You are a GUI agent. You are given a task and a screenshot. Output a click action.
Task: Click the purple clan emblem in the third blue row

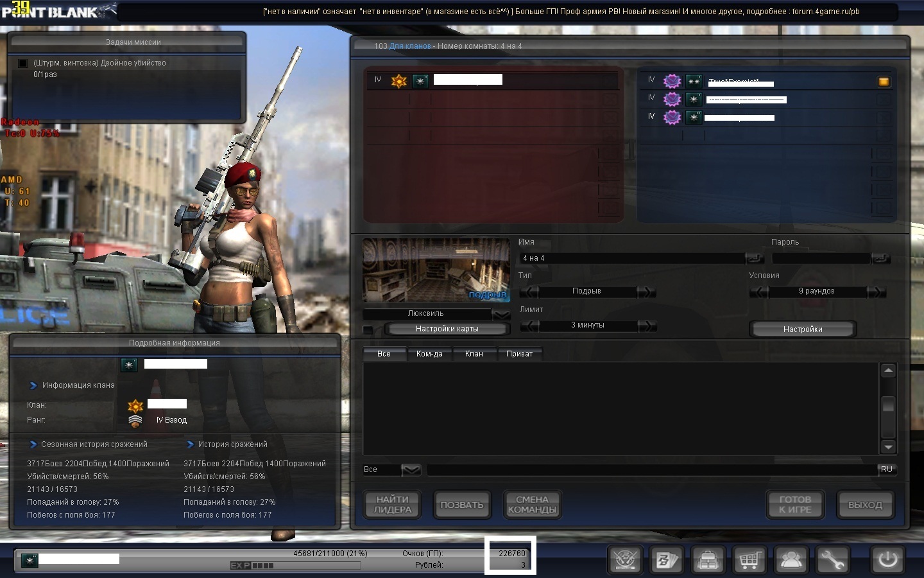672,118
